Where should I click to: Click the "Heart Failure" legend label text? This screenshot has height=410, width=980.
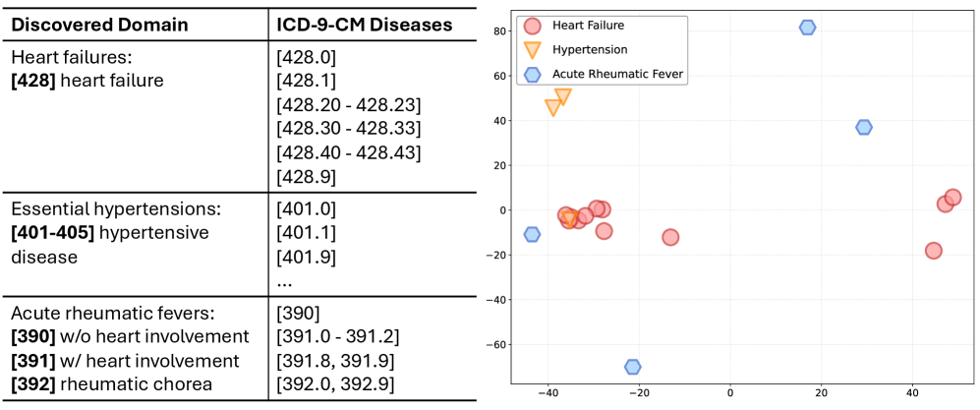coord(588,27)
